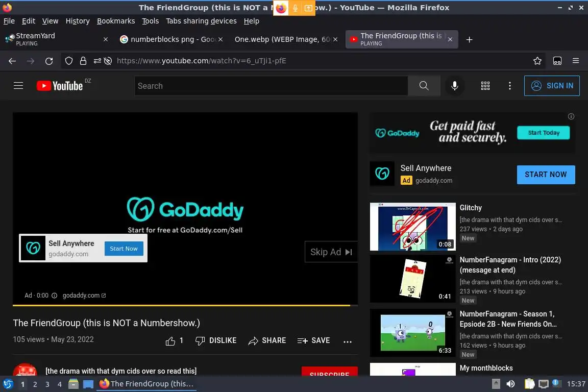This screenshot has height=392, width=588.
Task: Switch to workspace 4
Action: (60, 384)
